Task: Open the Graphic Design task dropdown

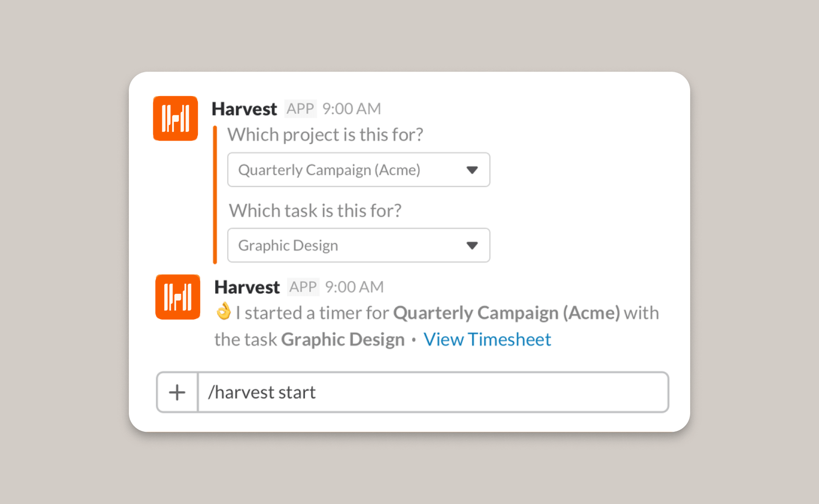Action: pyautogui.click(x=358, y=245)
